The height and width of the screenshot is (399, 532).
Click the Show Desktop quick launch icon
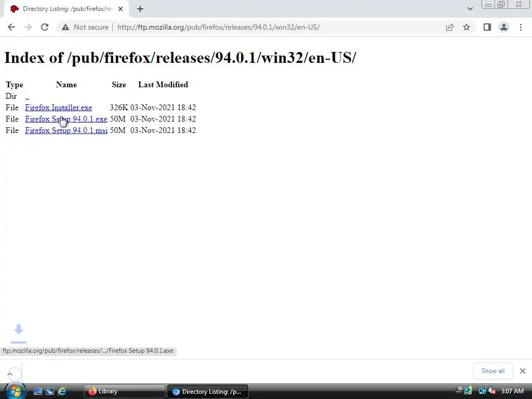coord(37,392)
